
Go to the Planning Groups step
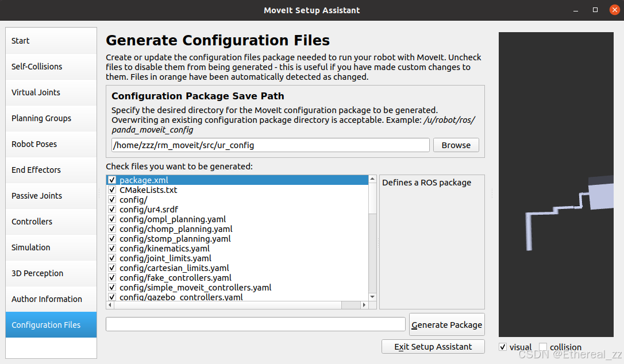pos(40,118)
